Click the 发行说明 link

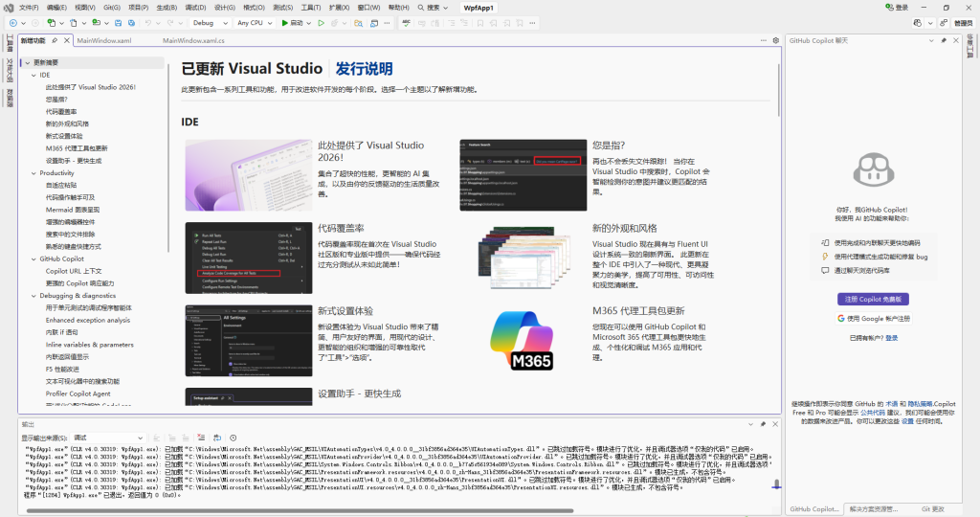tap(364, 69)
